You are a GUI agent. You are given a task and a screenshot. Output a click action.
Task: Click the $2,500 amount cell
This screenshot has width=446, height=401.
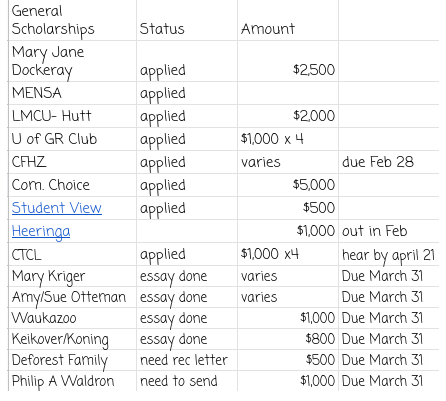288,61
